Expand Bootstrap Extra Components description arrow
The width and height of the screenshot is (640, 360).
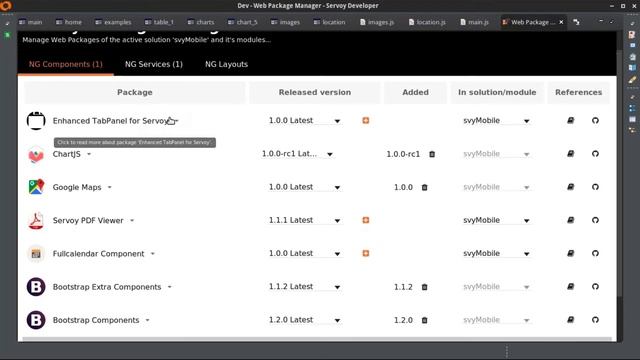coord(169,287)
